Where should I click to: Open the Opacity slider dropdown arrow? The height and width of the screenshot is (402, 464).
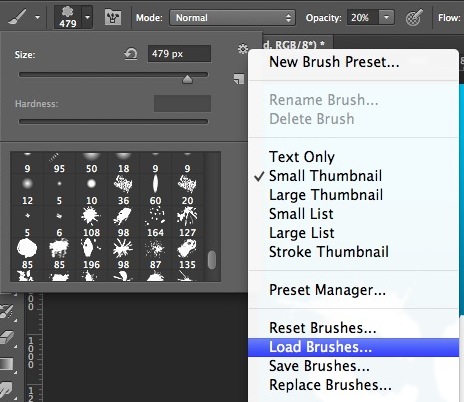click(x=387, y=18)
